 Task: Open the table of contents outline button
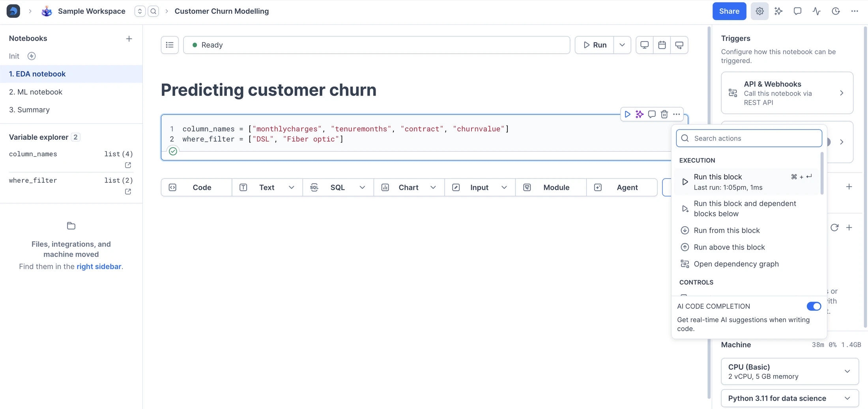(x=170, y=45)
